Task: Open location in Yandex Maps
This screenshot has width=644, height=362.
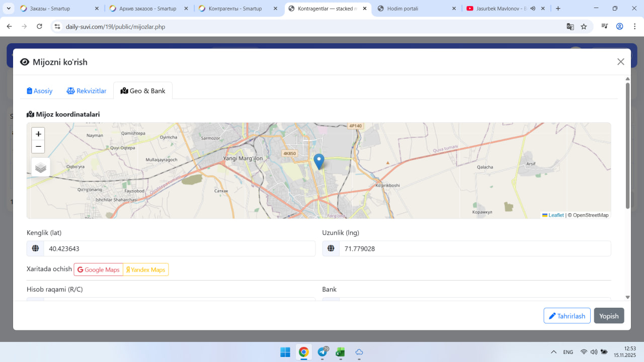Action: (x=146, y=270)
